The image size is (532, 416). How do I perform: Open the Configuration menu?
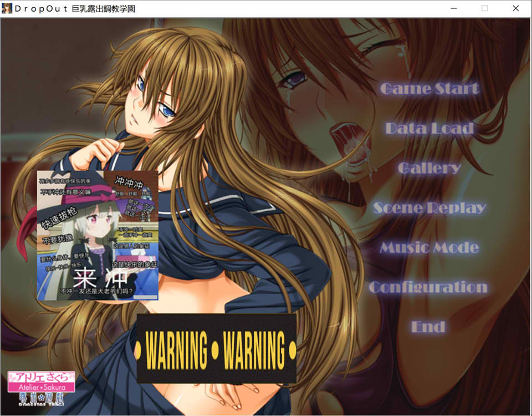pyautogui.click(x=428, y=287)
